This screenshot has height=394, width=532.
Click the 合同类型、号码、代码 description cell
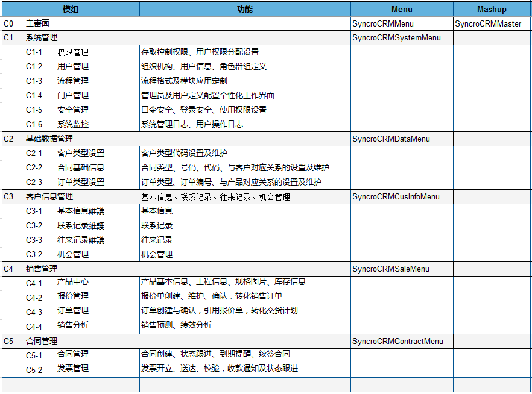[x=245, y=167]
